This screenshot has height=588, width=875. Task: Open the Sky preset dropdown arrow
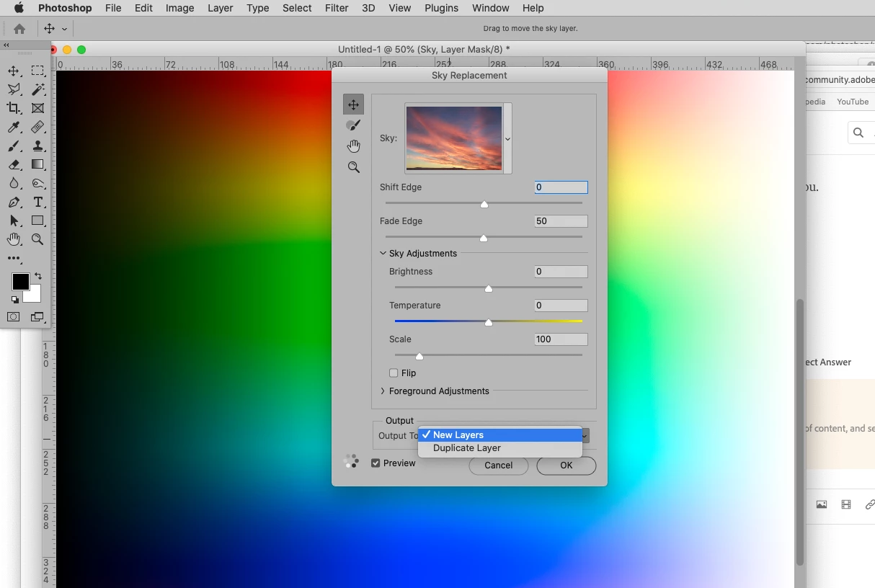click(x=507, y=138)
